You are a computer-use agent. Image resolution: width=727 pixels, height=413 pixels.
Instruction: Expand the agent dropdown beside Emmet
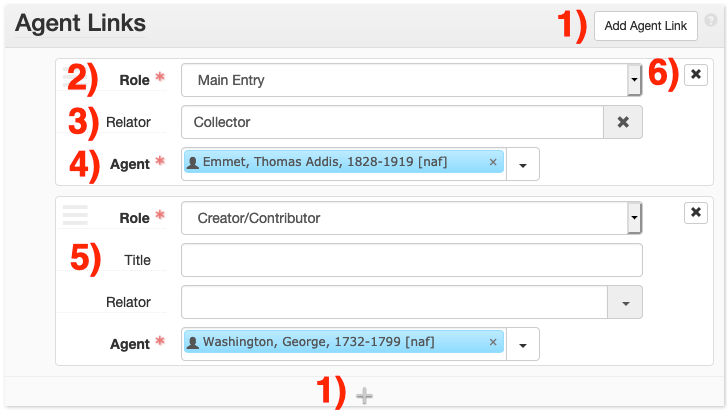point(523,164)
